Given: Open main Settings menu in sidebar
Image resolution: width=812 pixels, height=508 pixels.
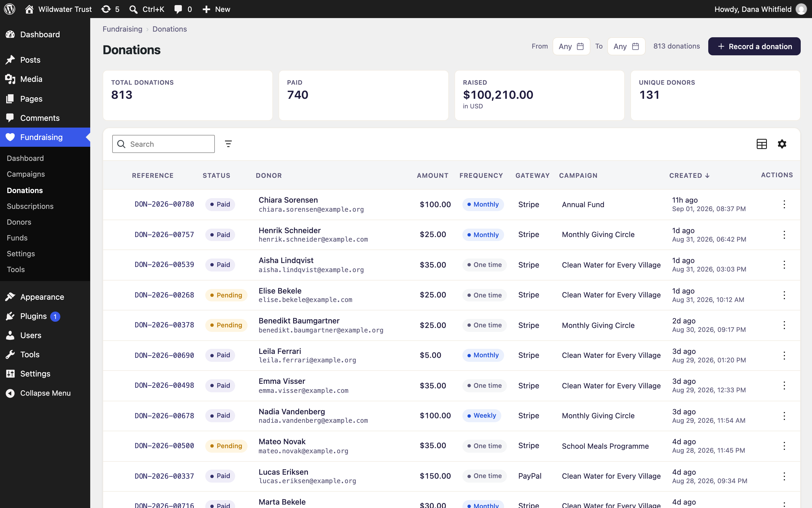Looking at the screenshot, I should click(45, 374).
